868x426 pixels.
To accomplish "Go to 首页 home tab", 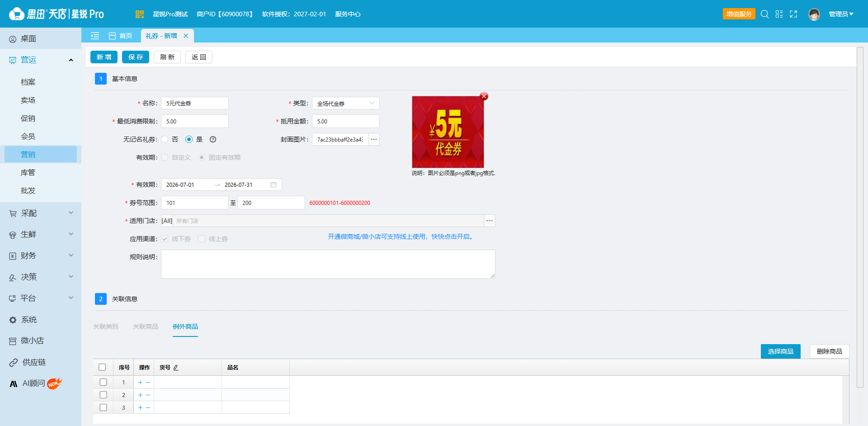I will (121, 36).
